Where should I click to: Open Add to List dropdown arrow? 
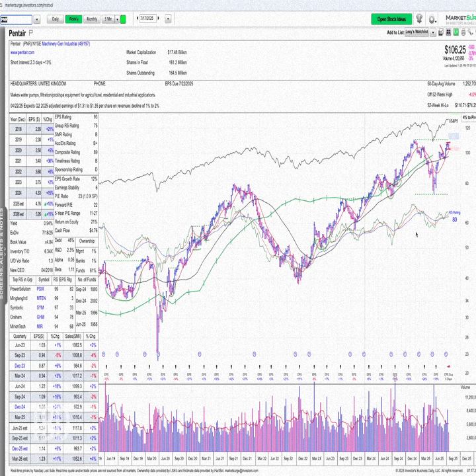click(433, 32)
